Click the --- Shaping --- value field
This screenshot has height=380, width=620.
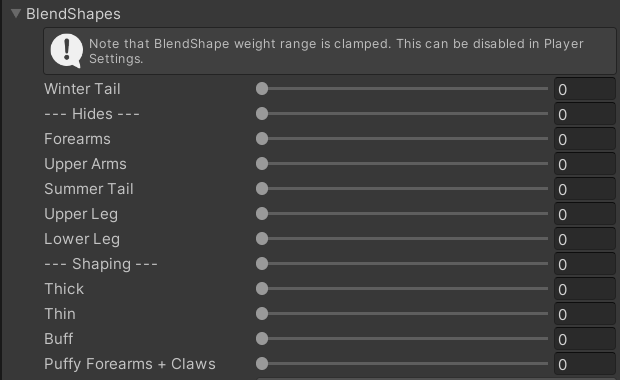[x=584, y=264]
